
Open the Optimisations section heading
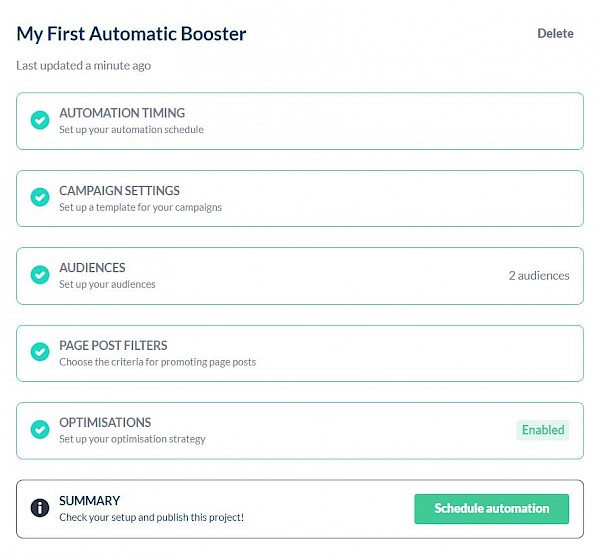[x=105, y=423]
